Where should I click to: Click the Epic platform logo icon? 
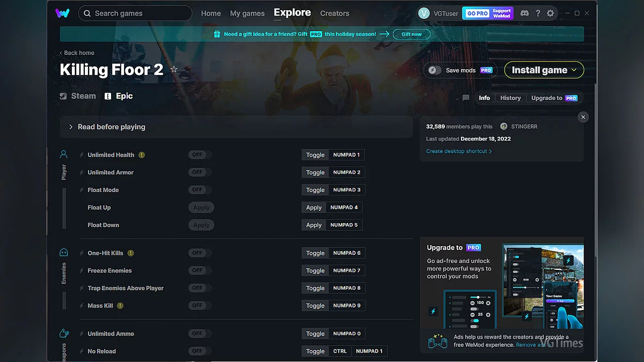pos(108,97)
